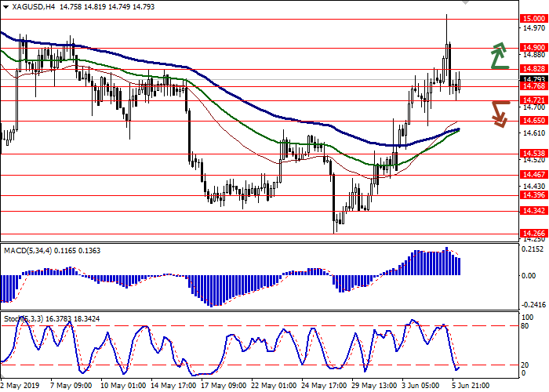Select the 22 May 01:00 time marker
Viewport: 549px width, 392px height.
(274, 386)
